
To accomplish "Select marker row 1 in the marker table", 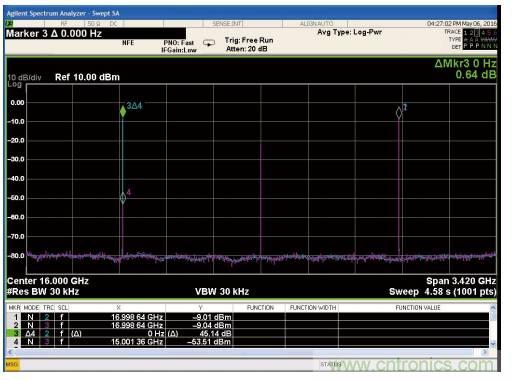I will point(247,317).
